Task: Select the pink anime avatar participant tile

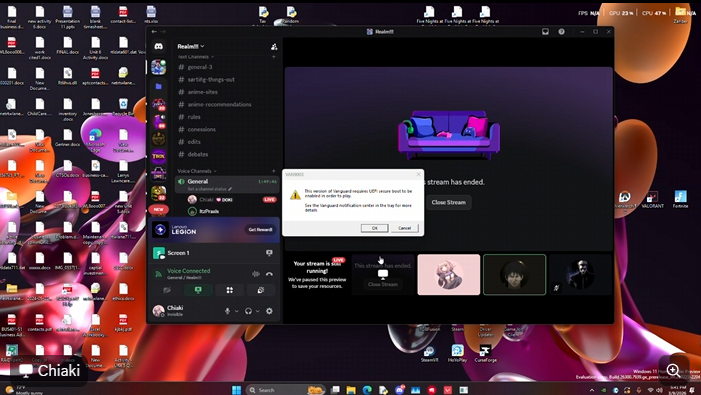Action: [x=449, y=275]
